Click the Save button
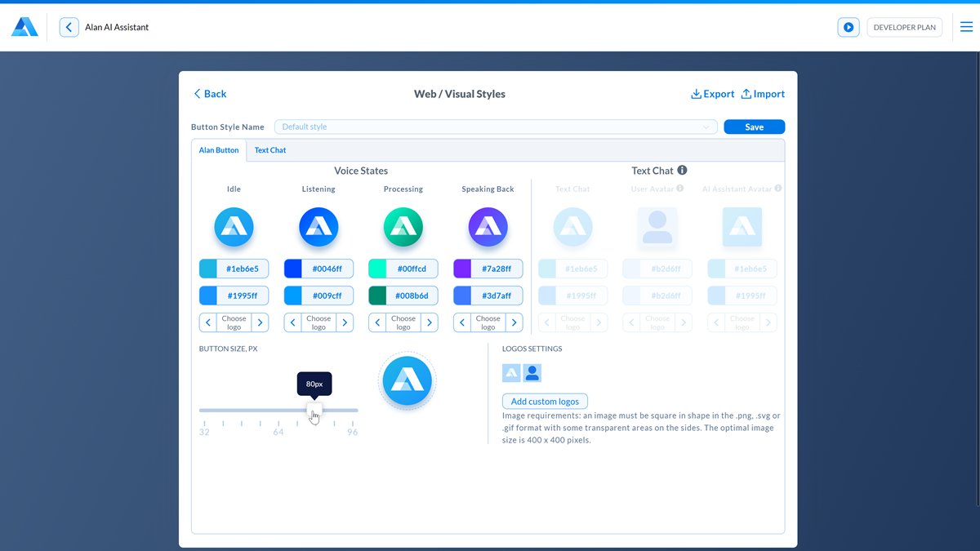 754,127
